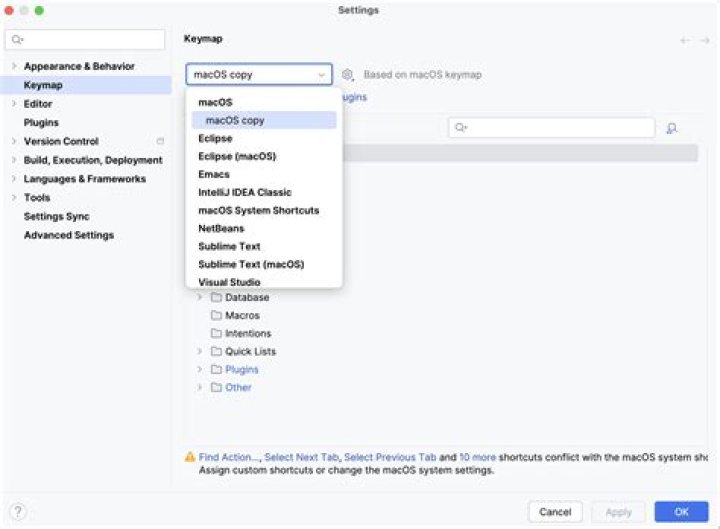Expand Appearance & Behavior settings section
The height and width of the screenshot is (529, 720).
13,66
